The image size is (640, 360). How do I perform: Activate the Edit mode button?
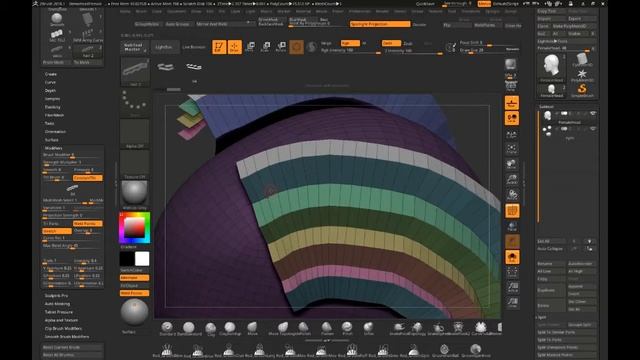click(x=219, y=47)
